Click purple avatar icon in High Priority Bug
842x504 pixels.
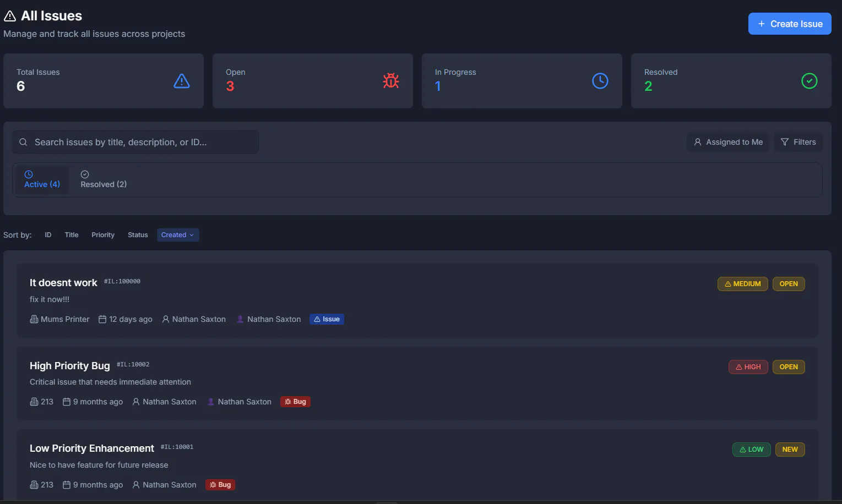coord(211,402)
